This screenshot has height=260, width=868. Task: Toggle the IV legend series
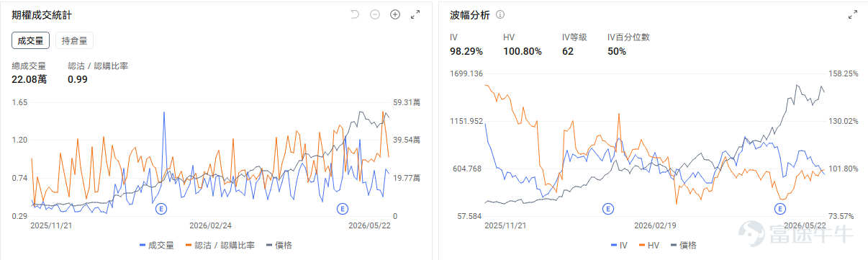(x=619, y=245)
